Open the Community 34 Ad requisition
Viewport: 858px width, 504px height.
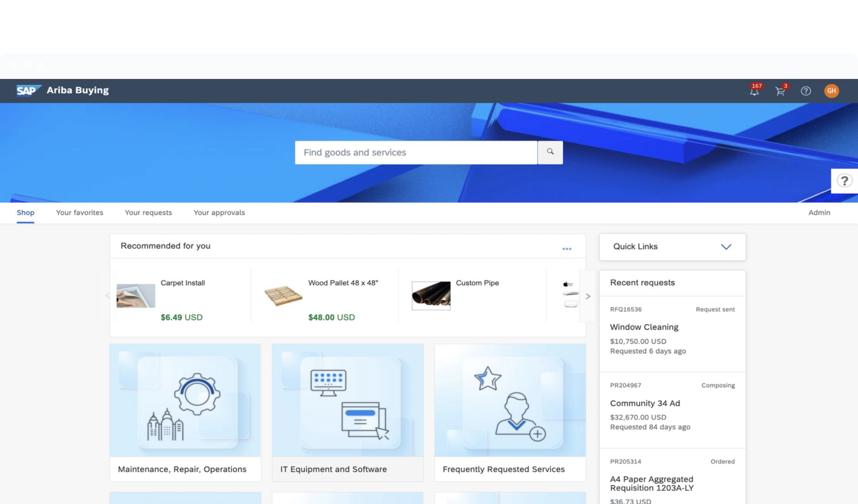pos(645,403)
